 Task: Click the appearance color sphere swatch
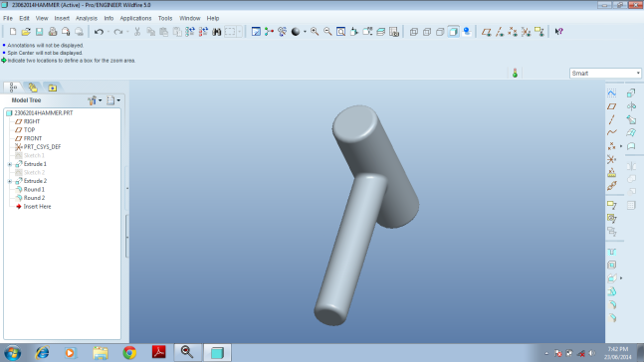pyautogui.click(x=296, y=32)
